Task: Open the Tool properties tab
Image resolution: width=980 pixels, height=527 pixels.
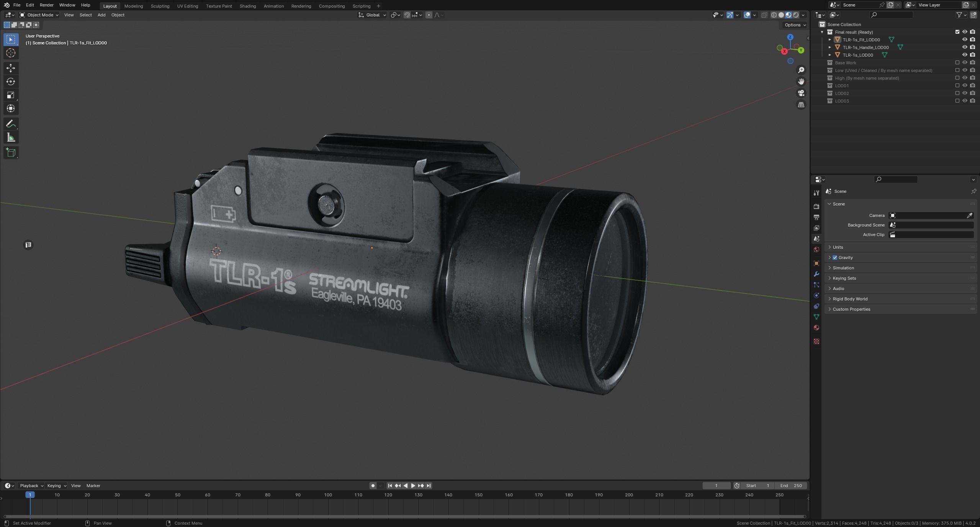Action: 816,193
